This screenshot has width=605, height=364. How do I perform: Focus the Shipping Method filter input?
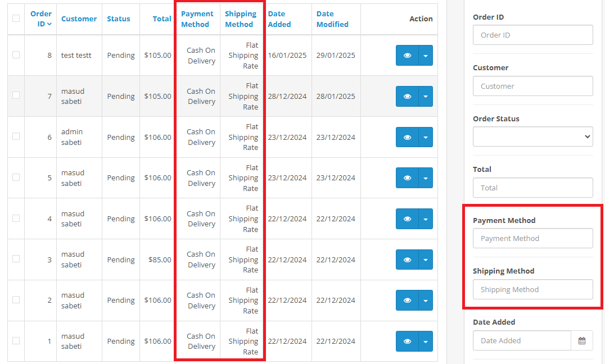[x=532, y=289]
